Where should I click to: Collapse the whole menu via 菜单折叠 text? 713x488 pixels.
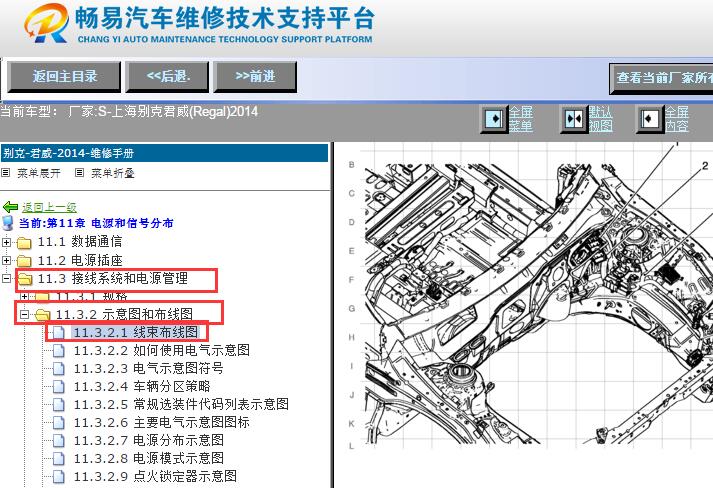tap(113, 173)
